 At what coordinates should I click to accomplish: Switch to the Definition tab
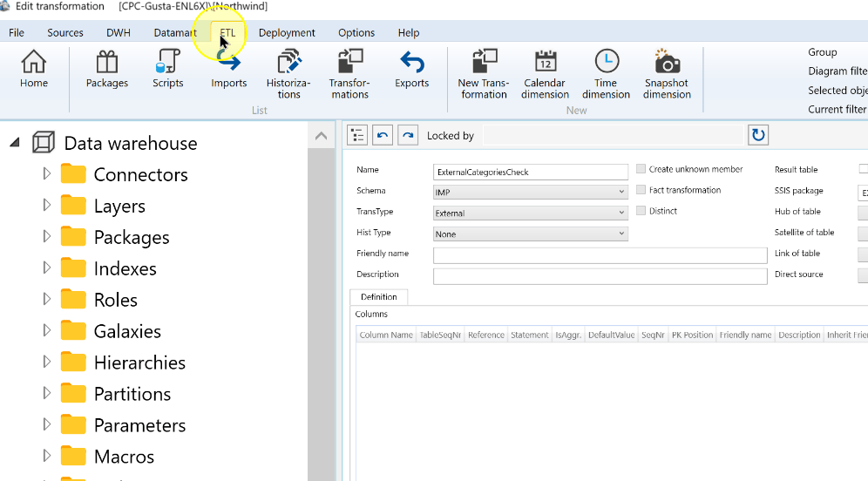tap(378, 297)
